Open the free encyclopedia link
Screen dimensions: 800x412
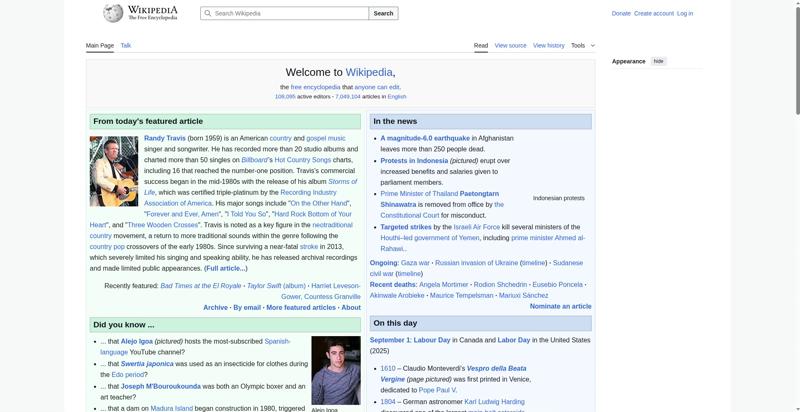315,87
